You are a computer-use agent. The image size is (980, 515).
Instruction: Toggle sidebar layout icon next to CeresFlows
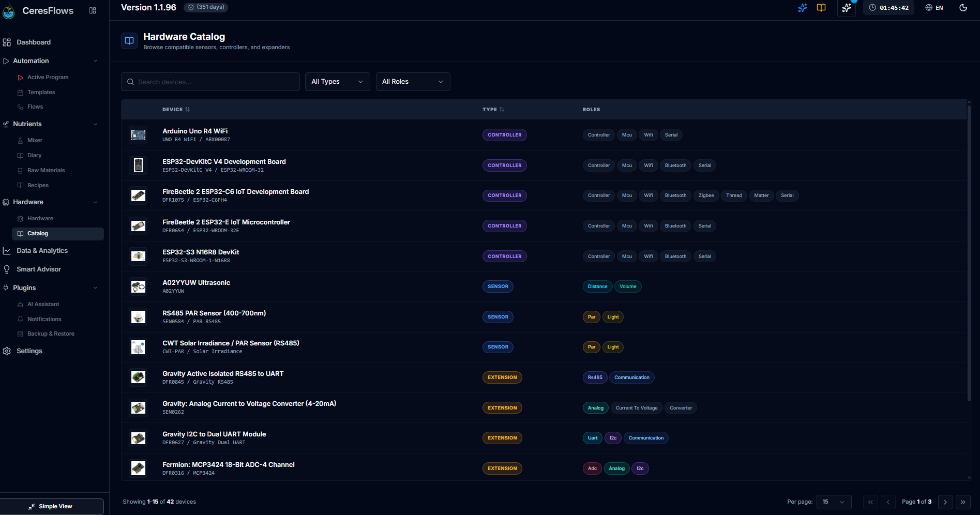(x=93, y=10)
